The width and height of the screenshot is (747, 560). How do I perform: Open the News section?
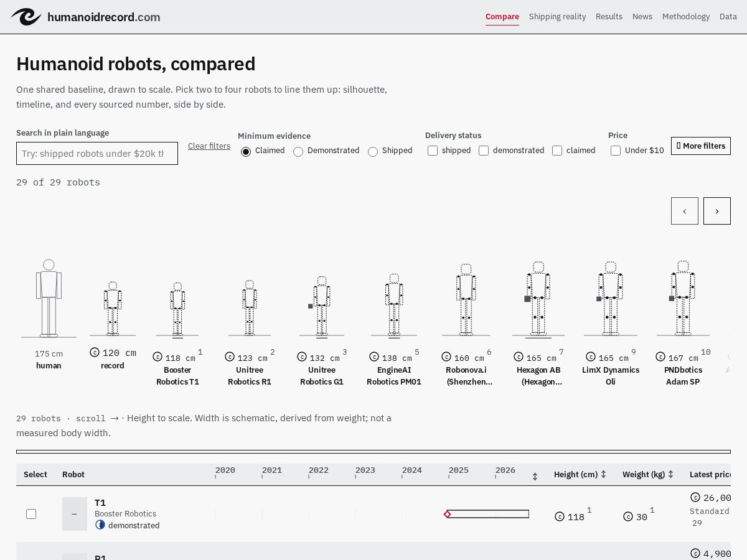pos(642,17)
